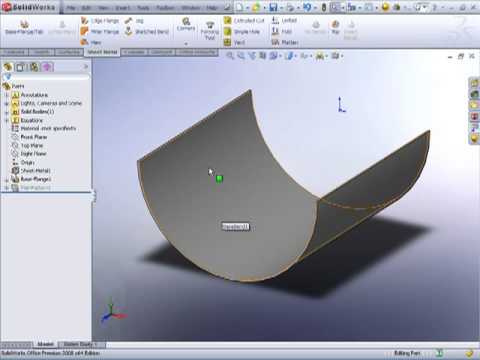The image size is (480, 360).
Task: Expand the Corners flyout arrow
Action: click(x=186, y=44)
